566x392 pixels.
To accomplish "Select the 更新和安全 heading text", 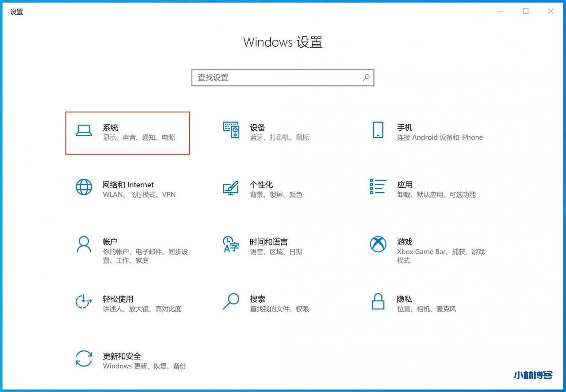I will coord(122,356).
